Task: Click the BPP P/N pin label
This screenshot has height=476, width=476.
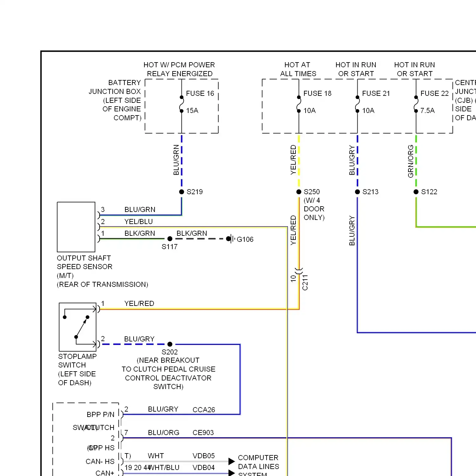Action: (x=100, y=414)
